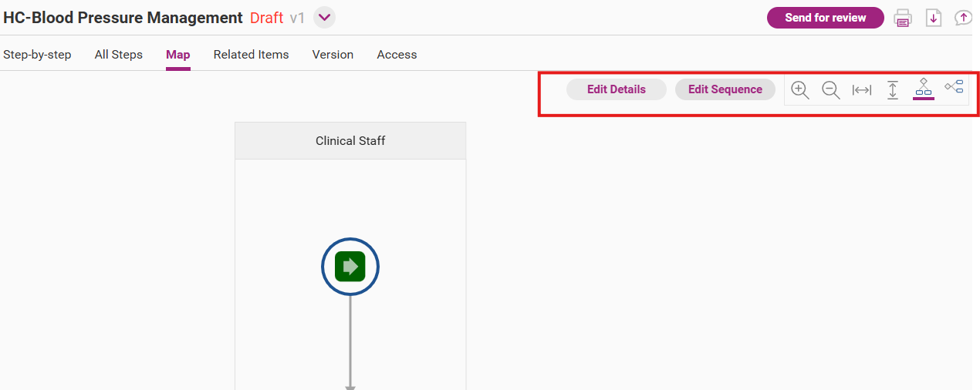Viewport: 980px width, 390px height.
Task: Click the download document icon
Action: point(934,18)
